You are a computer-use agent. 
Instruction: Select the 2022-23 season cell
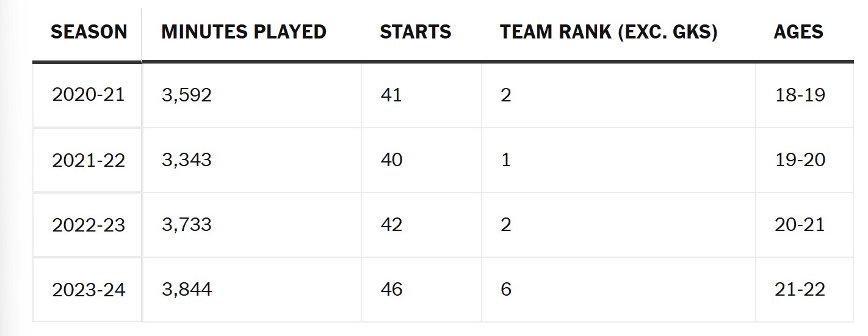coord(89,225)
